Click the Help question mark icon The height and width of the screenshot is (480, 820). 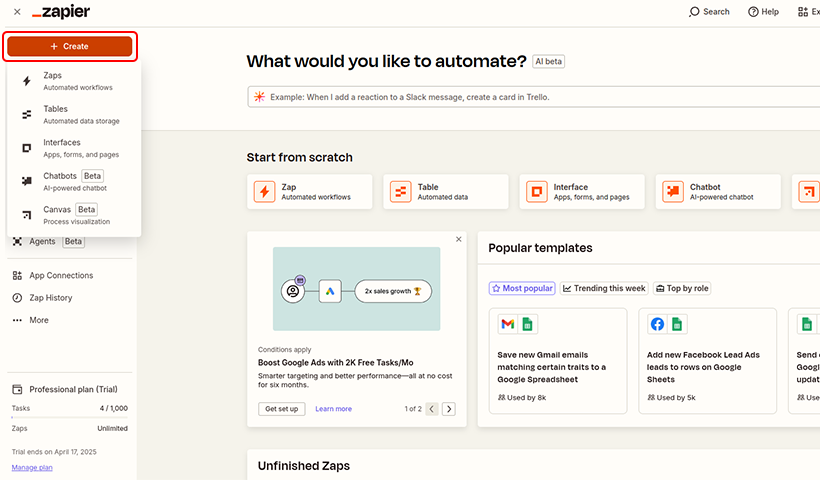[753, 12]
